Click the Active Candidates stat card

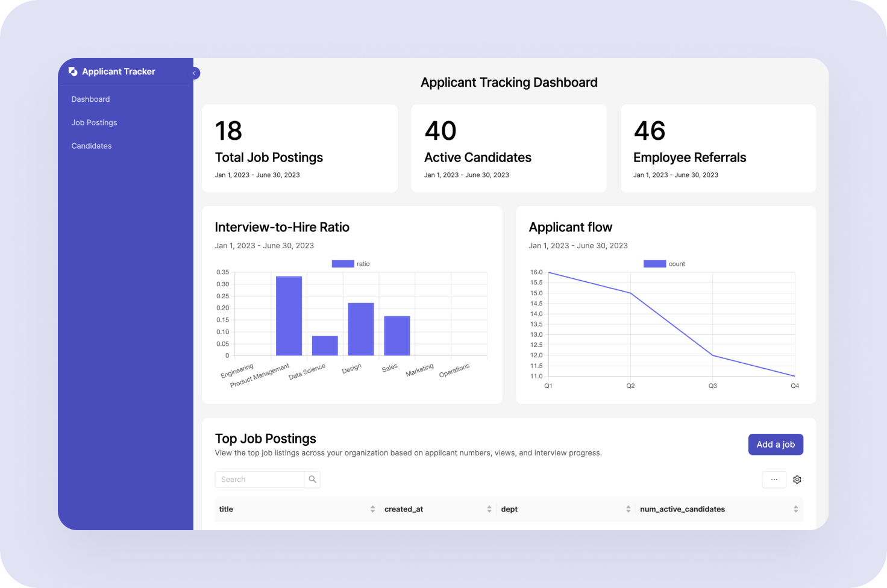coord(509,148)
